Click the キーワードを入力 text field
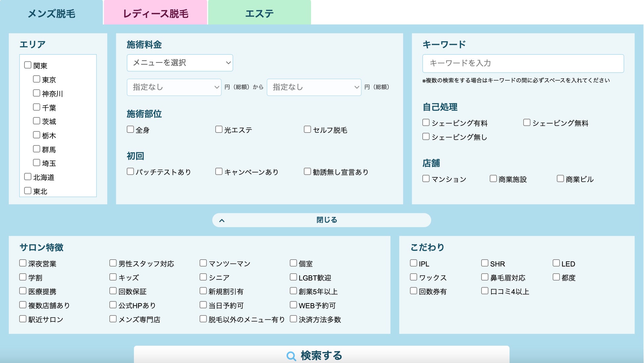The width and height of the screenshot is (644, 363). pyautogui.click(x=523, y=63)
